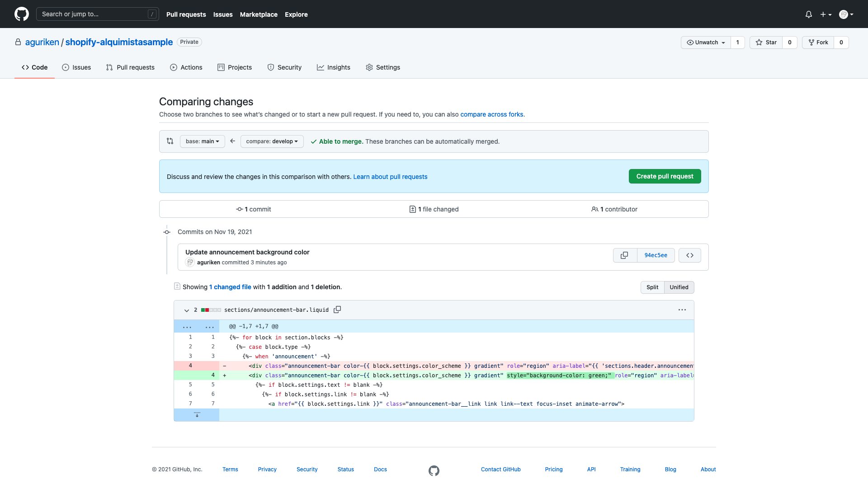Open the Issues repository tab

point(76,67)
